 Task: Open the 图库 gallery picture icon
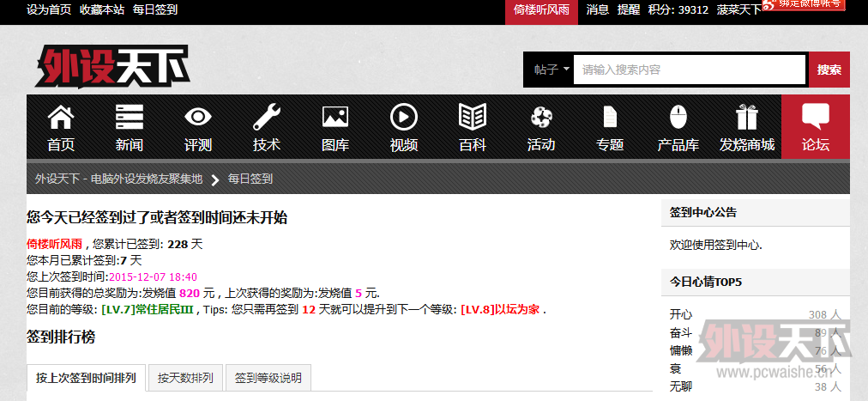click(x=335, y=118)
